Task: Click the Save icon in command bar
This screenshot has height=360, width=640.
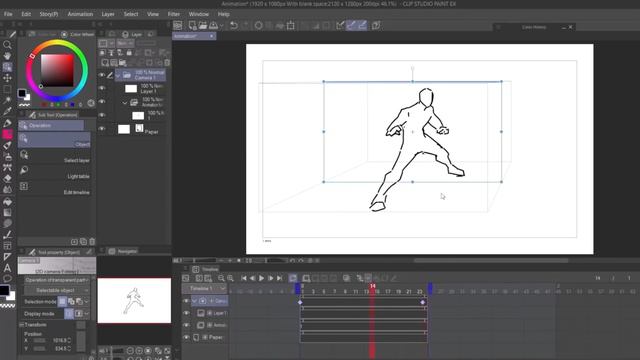Action: tap(213, 25)
